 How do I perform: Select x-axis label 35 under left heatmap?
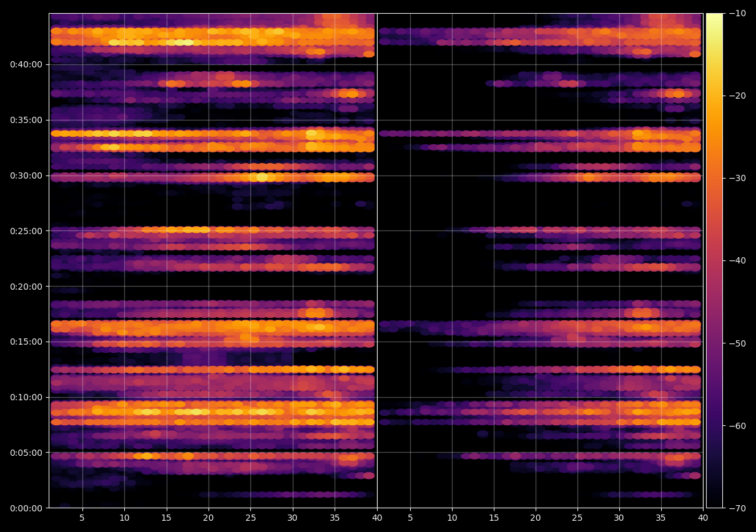coord(335,518)
